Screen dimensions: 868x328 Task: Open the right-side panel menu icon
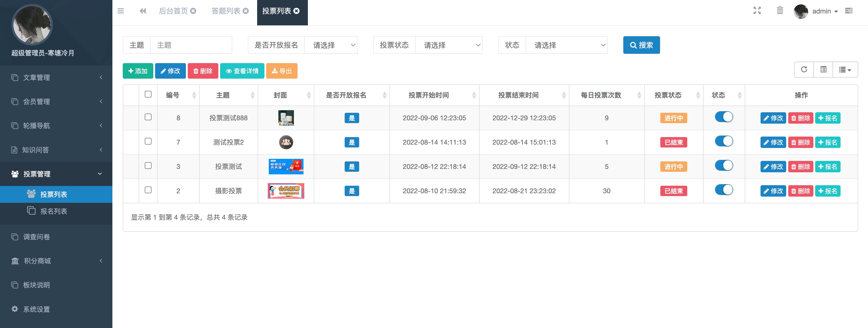click(x=849, y=11)
